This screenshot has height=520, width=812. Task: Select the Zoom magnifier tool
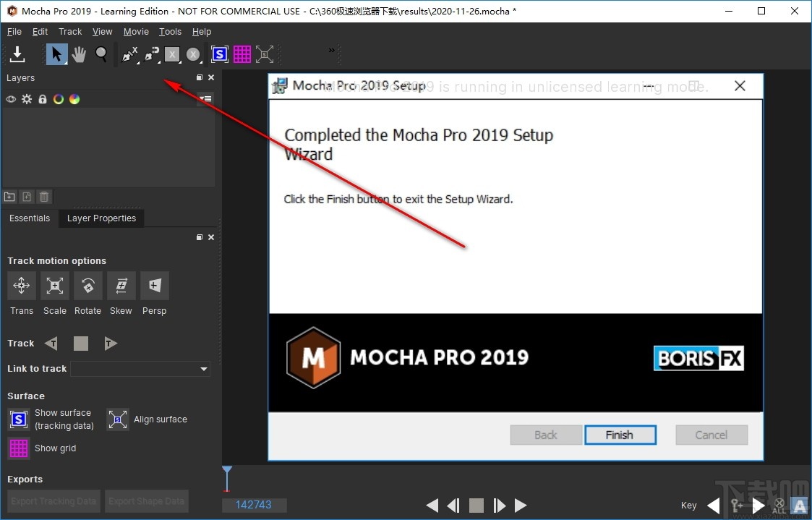(100, 54)
